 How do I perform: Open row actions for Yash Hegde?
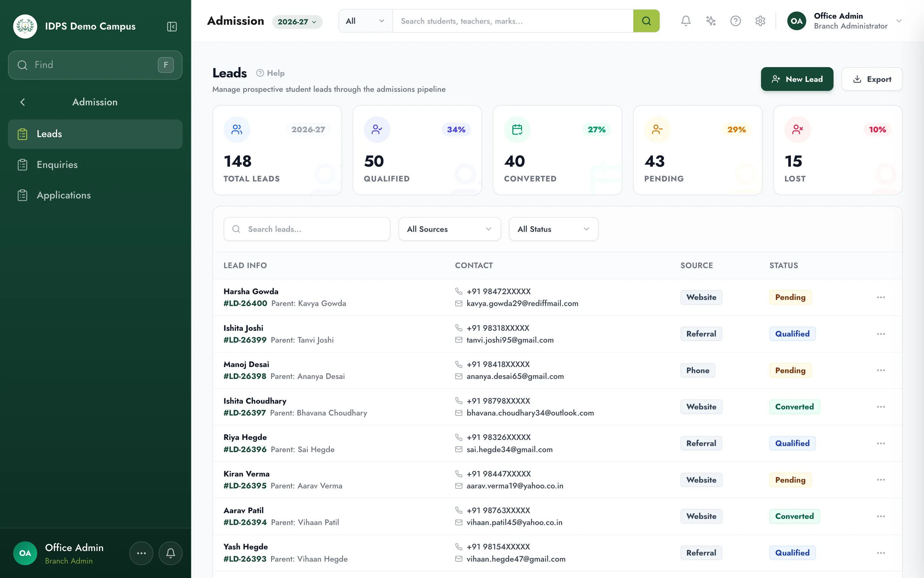point(881,553)
